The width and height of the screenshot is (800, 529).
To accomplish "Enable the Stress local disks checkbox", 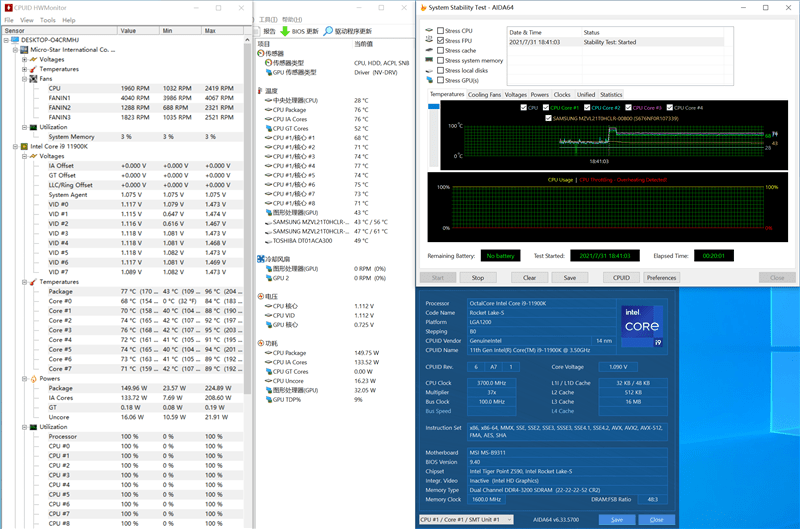I will tap(440, 70).
